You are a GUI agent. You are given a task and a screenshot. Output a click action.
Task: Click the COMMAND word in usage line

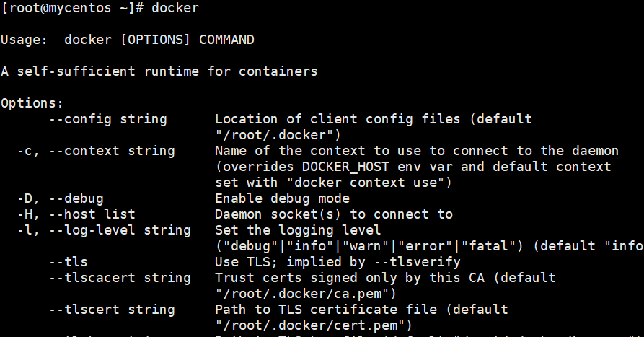[226, 40]
